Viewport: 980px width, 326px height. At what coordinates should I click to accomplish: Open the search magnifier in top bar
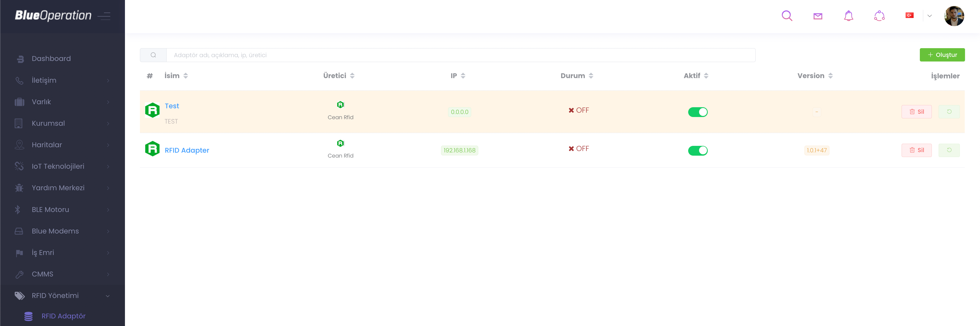[x=787, y=16]
